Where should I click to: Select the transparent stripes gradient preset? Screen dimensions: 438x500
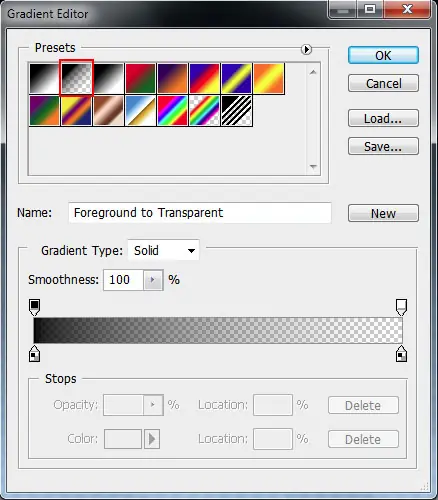[236, 110]
